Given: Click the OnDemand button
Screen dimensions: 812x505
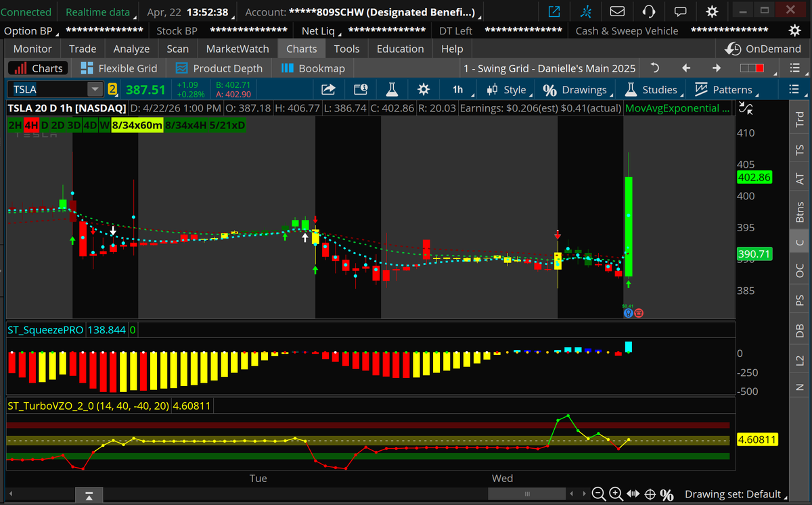Looking at the screenshot, I should point(763,49).
